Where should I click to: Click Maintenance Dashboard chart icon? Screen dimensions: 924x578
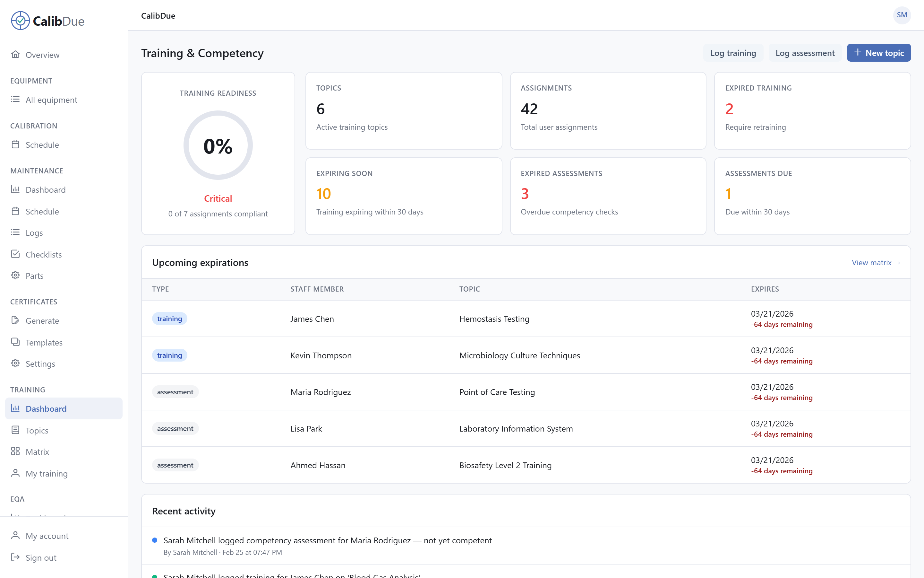tap(15, 189)
